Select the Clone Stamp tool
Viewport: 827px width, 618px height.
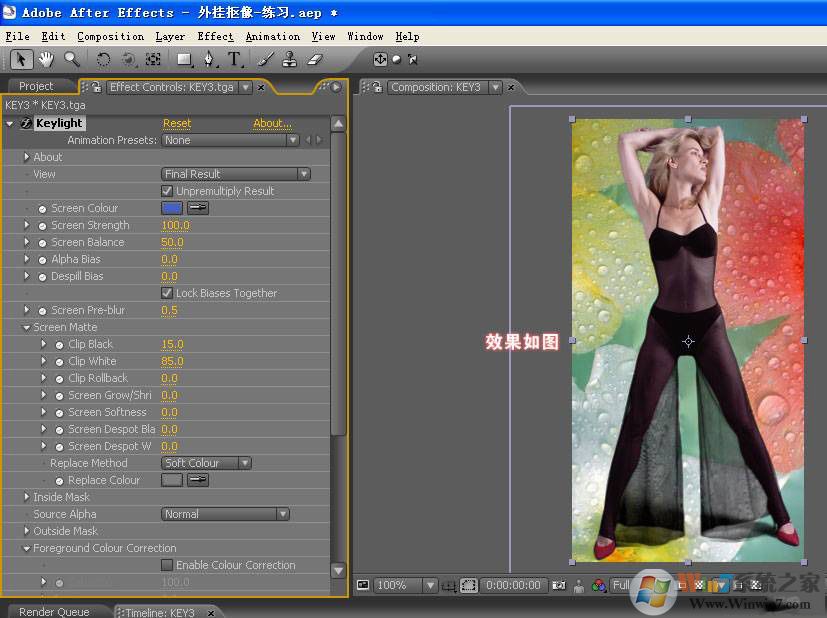[x=291, y=60]
